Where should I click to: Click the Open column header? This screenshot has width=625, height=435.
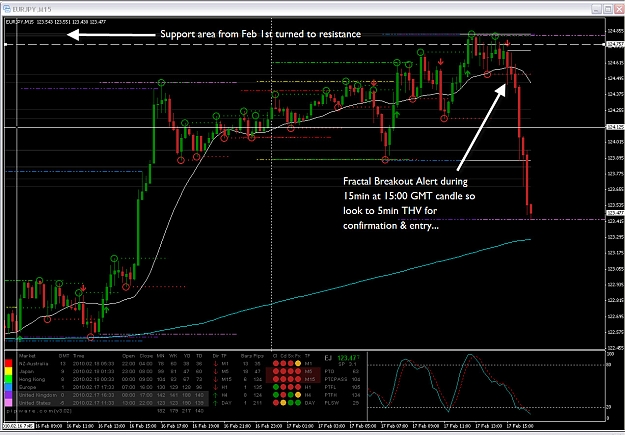[129, 356]
